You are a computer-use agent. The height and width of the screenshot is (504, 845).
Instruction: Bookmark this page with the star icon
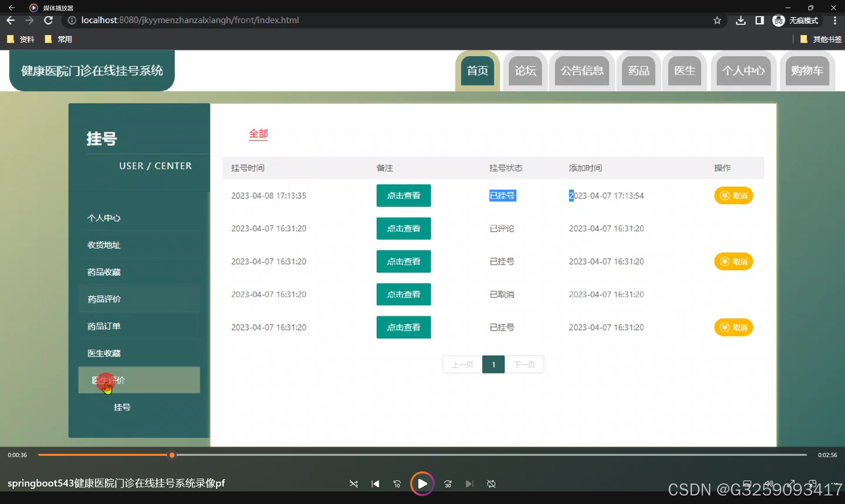(x=717, y=20)
